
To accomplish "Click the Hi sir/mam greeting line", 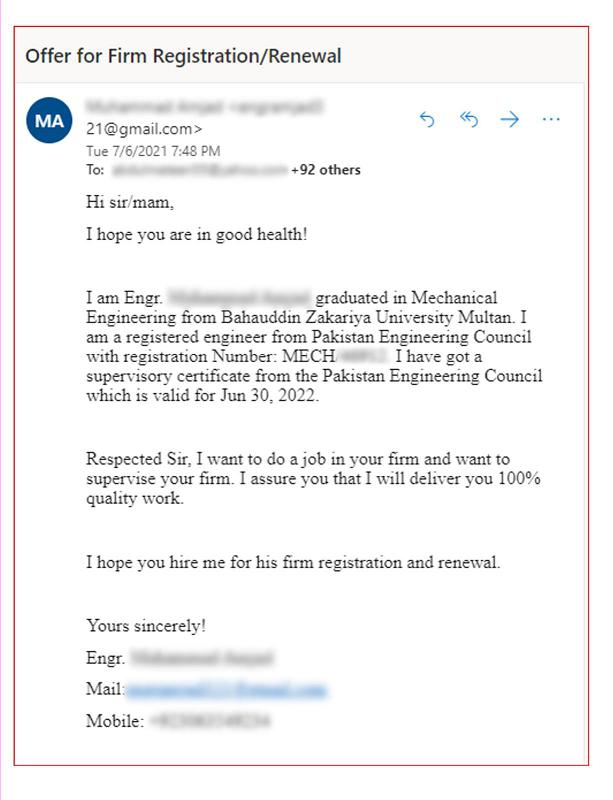I will pos(130,202).
